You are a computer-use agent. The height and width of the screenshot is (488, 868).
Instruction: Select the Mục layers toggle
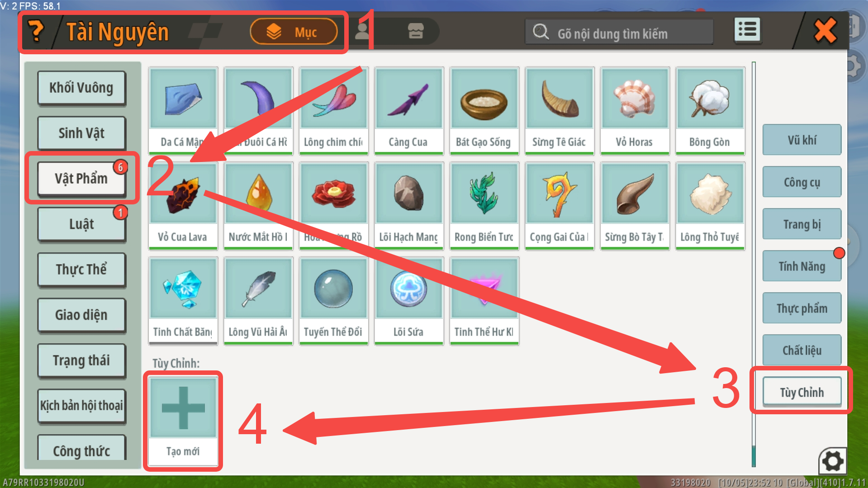294,32
